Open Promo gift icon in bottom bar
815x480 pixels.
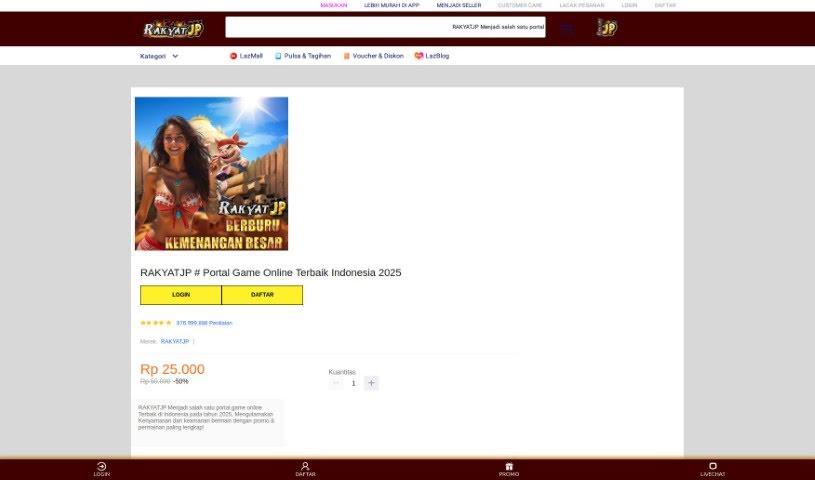[x=509, y=466]
